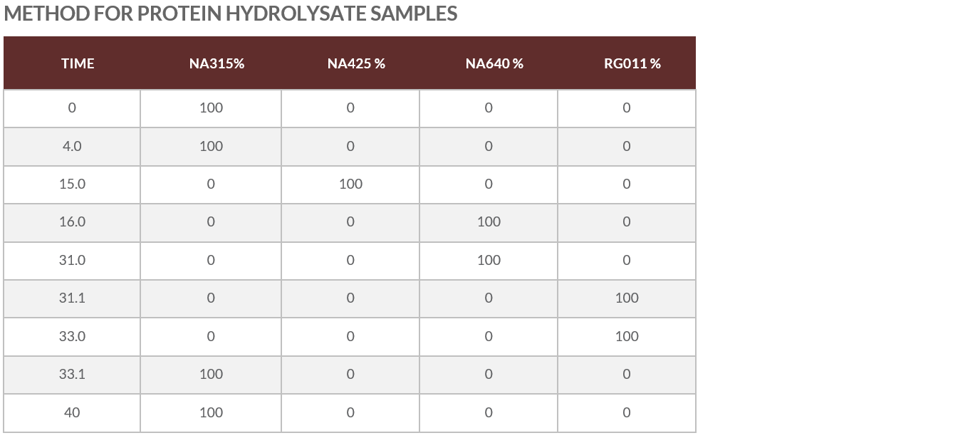Select the NA640 % column header

(494, 63)
